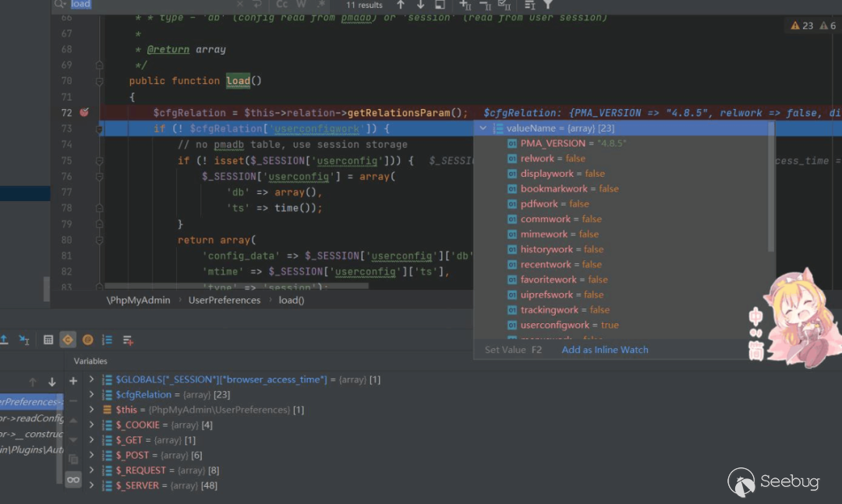The image size is (842, 504).
Task: Toggle the Words search option
Action: click(301, 5)
